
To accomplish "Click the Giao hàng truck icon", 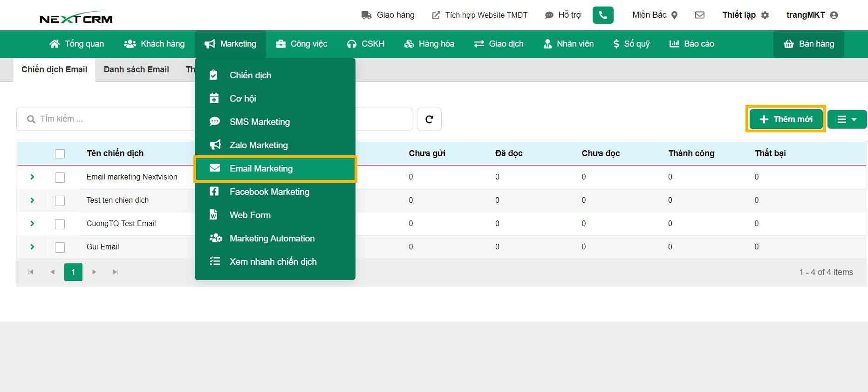I will click(x=366, y=15).
